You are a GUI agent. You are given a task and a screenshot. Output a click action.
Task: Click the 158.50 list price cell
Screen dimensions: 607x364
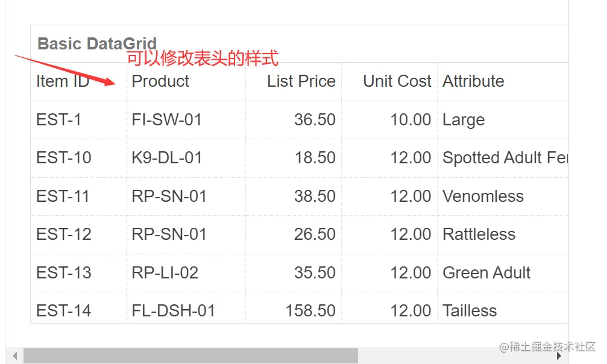coord(311,311)
